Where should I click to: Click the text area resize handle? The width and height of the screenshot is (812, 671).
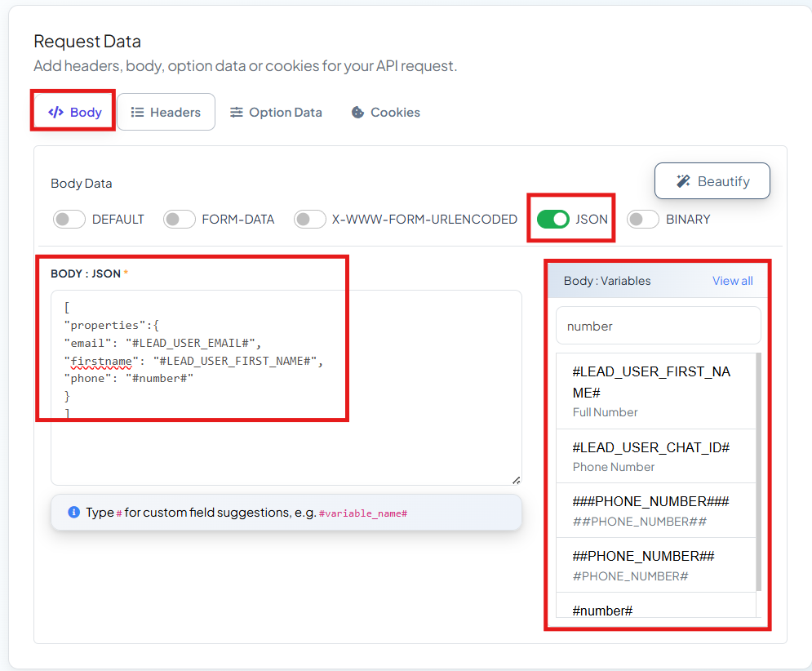[x=517, y=480]
